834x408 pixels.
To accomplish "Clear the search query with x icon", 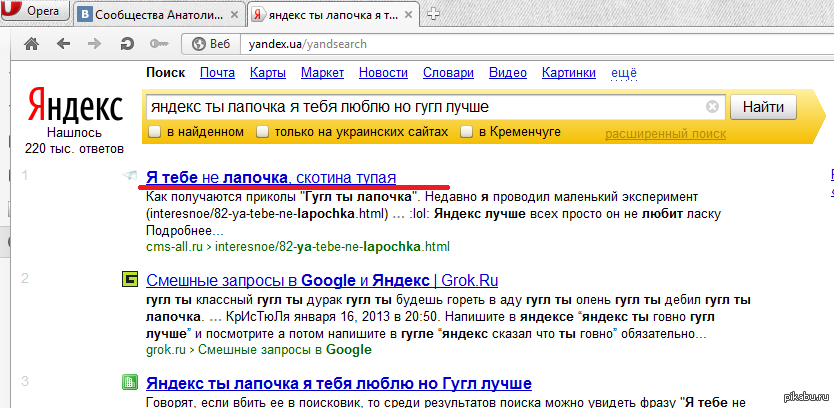I will 712,107.
